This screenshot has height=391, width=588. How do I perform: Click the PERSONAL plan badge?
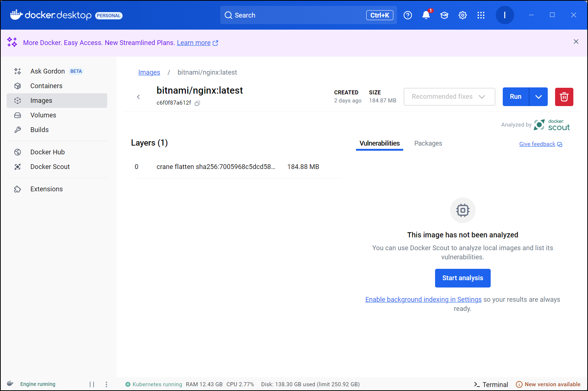pyautogui.click(x=109, y=16)
